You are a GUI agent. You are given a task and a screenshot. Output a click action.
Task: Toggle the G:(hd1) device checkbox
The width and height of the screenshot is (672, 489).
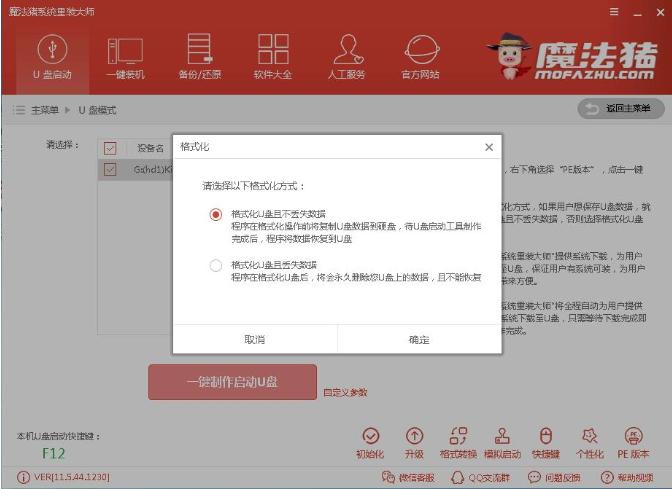click(x=110, y=169)
